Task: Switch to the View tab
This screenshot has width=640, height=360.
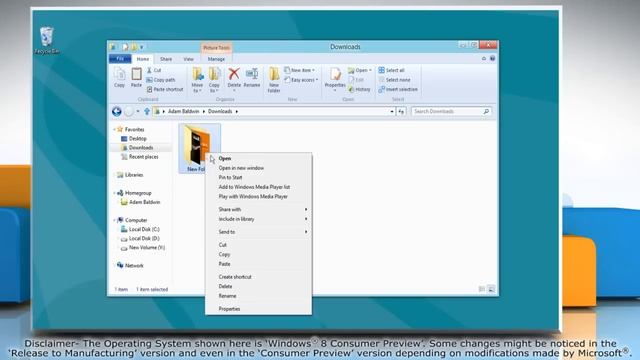Action: 189,59
